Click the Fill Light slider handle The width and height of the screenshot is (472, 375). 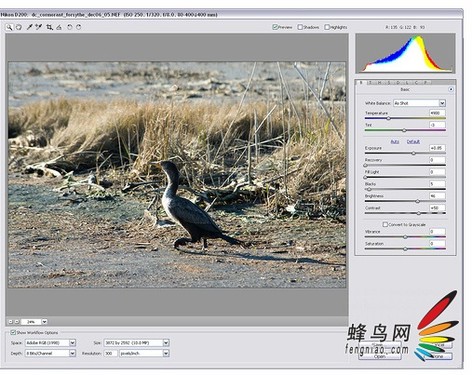[365, 177]
